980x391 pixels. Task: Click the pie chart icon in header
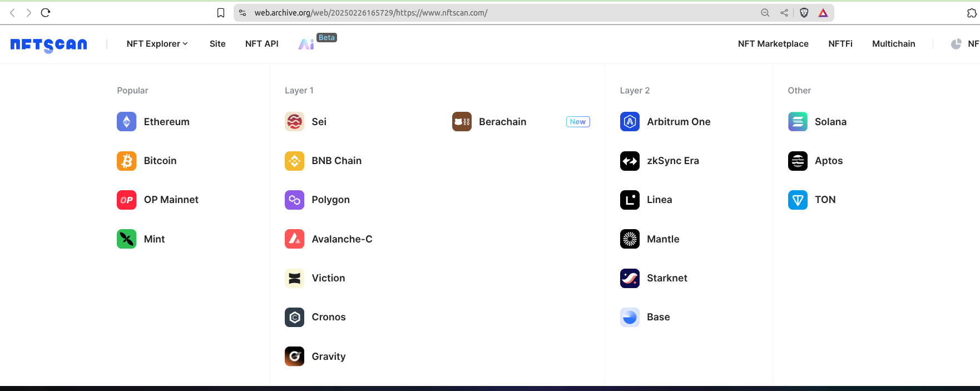956,44
